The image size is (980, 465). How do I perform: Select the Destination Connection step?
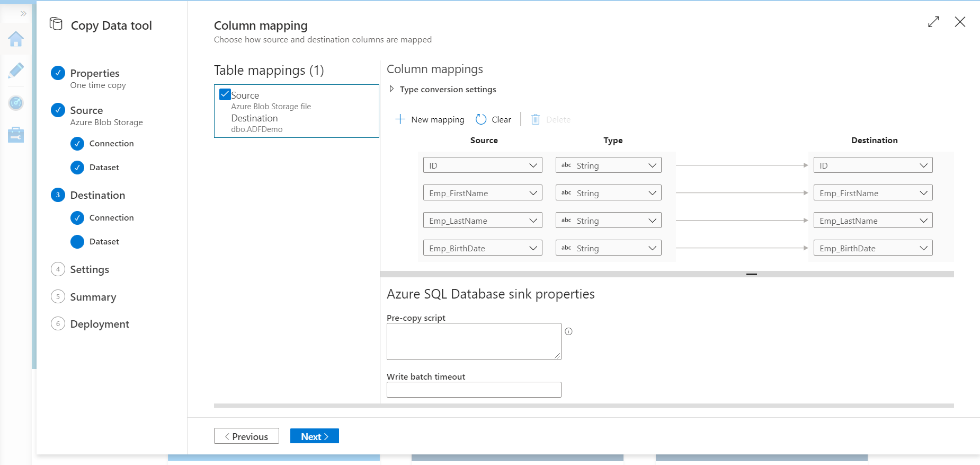(111, 218)
